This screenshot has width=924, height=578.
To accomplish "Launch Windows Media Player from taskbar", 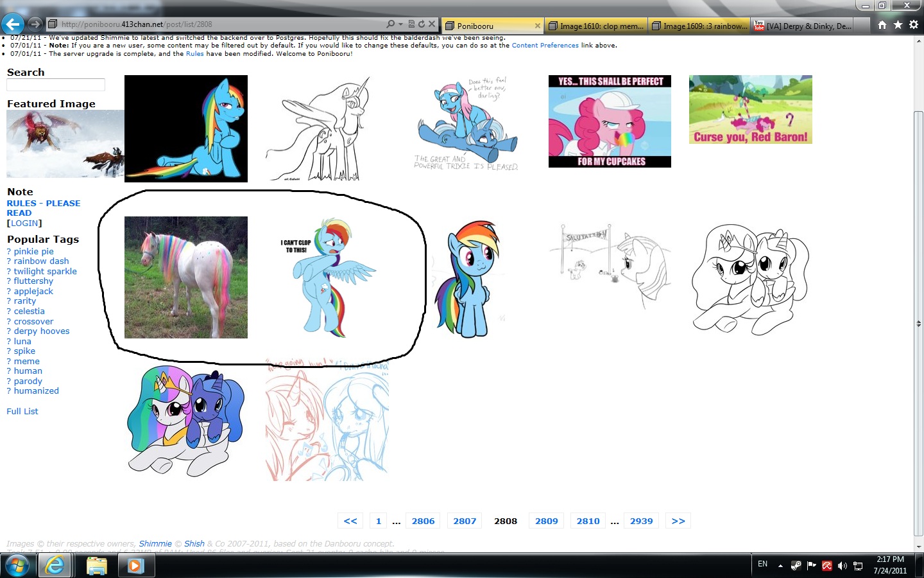I will coord(135,566).
